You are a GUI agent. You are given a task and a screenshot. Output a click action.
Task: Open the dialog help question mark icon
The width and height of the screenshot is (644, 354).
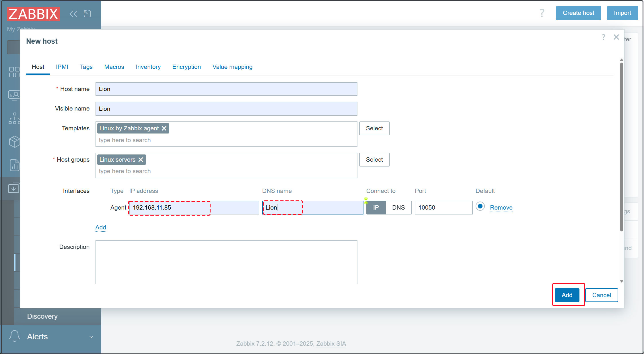[603, 37]
